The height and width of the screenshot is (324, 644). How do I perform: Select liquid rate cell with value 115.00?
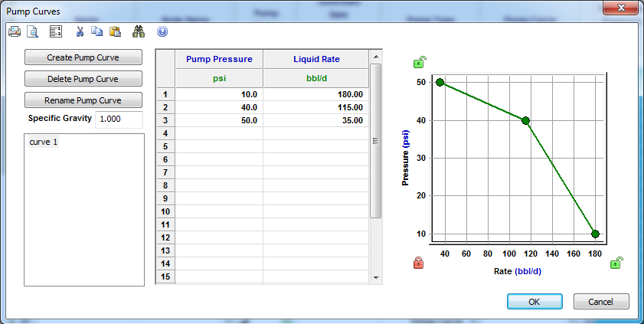tap(316, 107)
